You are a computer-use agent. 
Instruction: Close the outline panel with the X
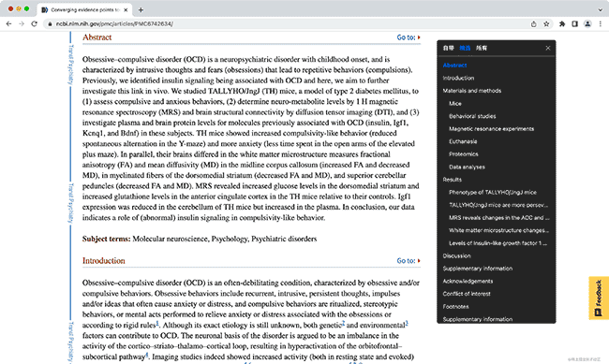548,48
